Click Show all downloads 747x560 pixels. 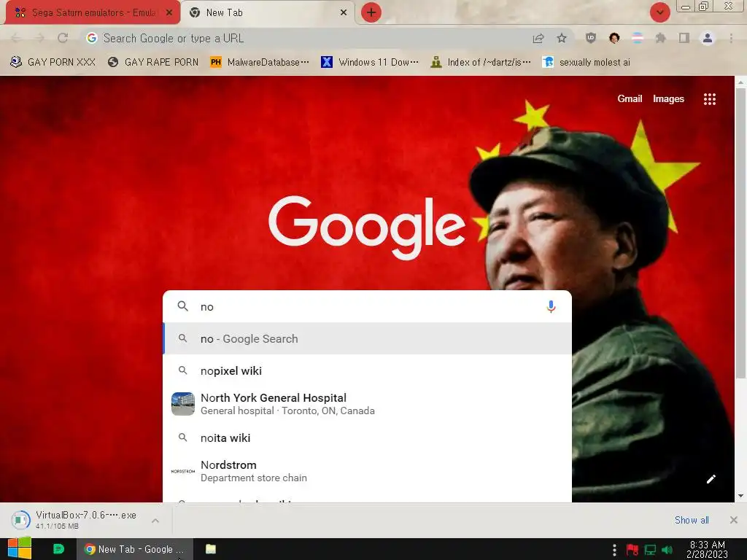[692, 520]
